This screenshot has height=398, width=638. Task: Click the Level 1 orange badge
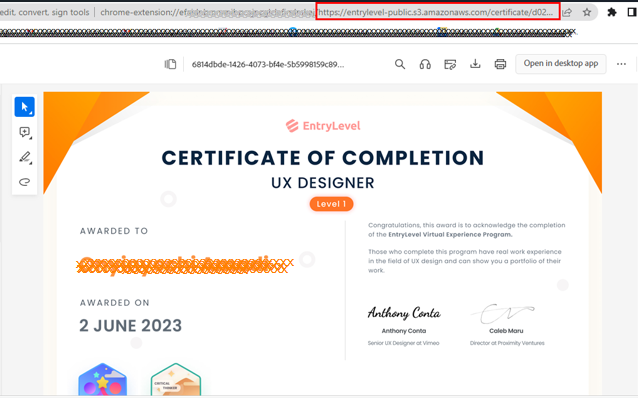click(331, 204)
